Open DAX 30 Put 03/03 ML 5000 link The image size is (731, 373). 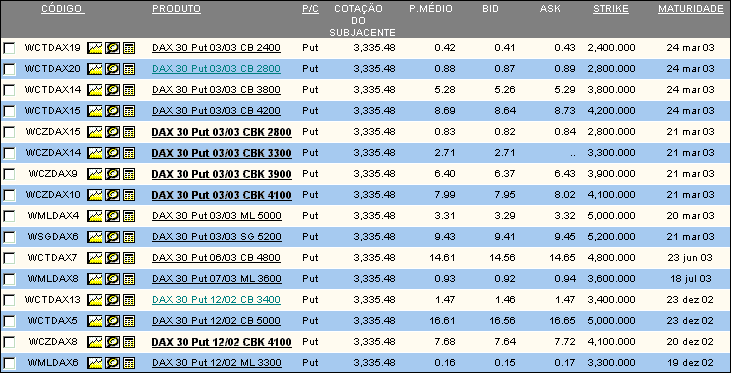pyautogui.click(x=217, y=216)
